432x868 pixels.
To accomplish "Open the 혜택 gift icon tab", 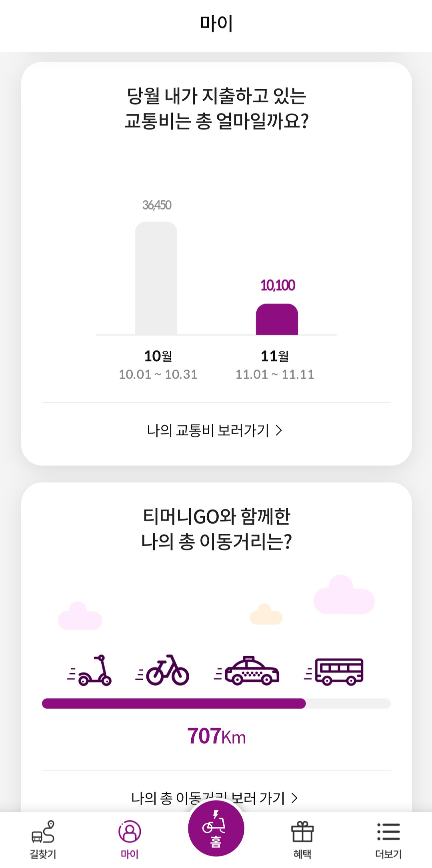I will coord(302,832).
